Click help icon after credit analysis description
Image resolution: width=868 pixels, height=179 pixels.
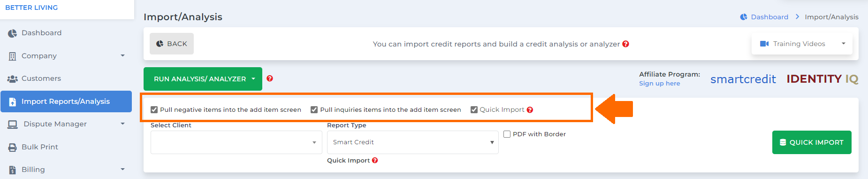click(x=625, y=44)
